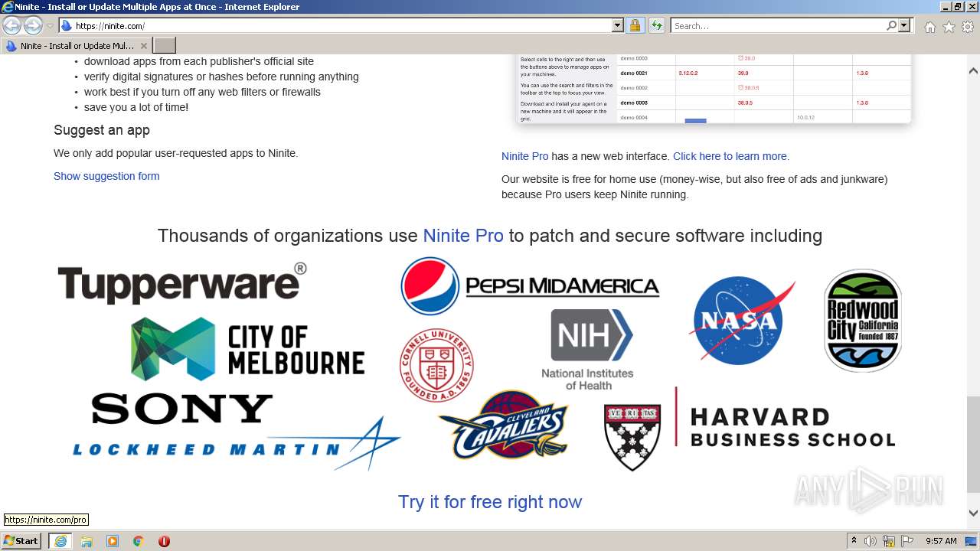Expand the address bar autocomplete dropdown
This screenshot has height=551, width=980.
tap(618, 26)
